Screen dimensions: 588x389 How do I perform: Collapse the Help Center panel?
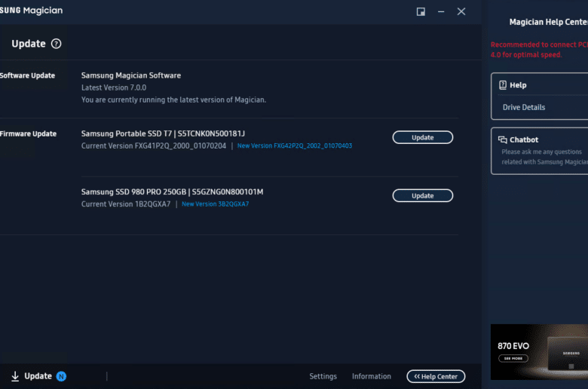436,376
